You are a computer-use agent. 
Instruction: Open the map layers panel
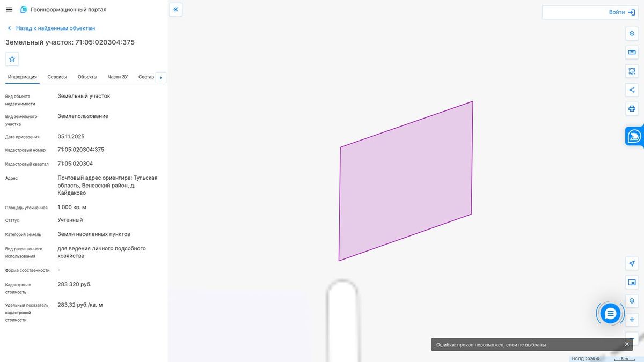[632, 33]
